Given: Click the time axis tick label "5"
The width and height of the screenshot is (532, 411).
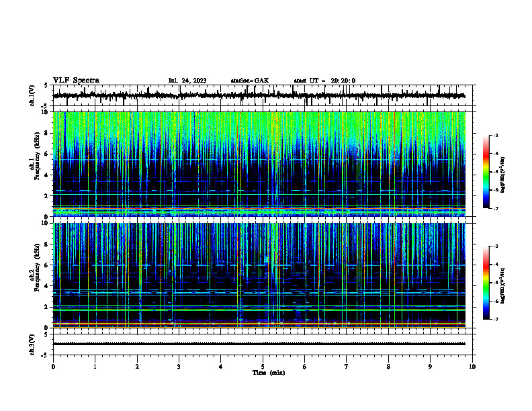Looking at the screenshot, I should tap(263, 367).
